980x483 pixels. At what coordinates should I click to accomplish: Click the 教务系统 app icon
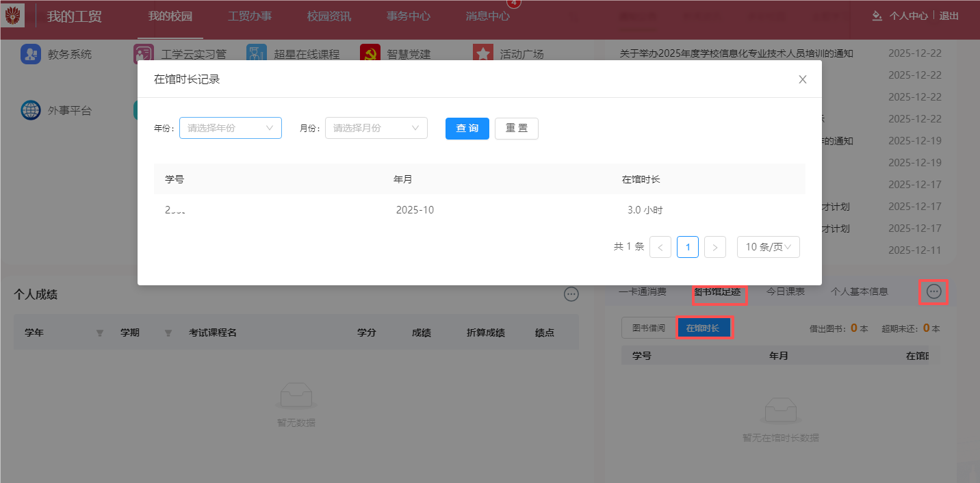tap(31, 54)
